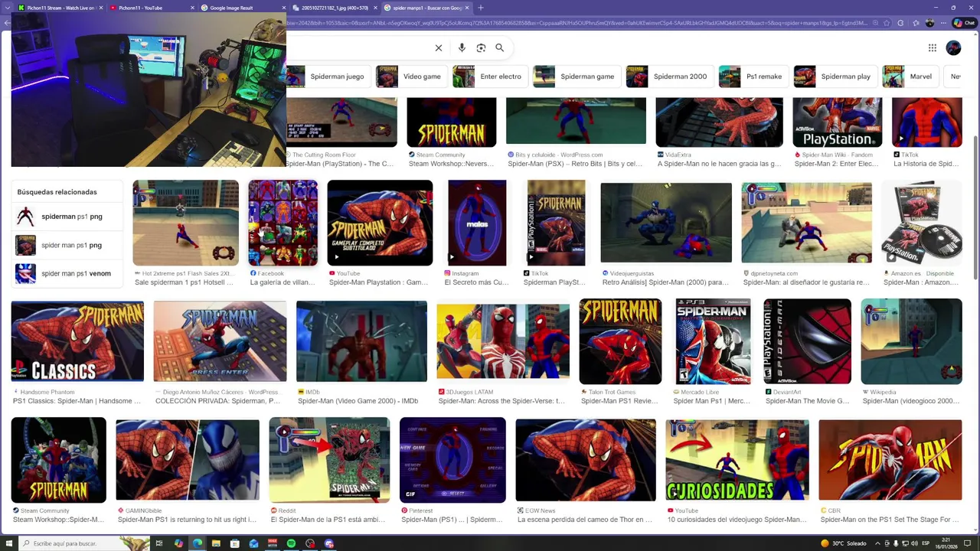The width and height of the screenshot is (980, 551).
Task: Start voice search with the microphone icon
Action: pyautogui.click(x=462, y=47)
